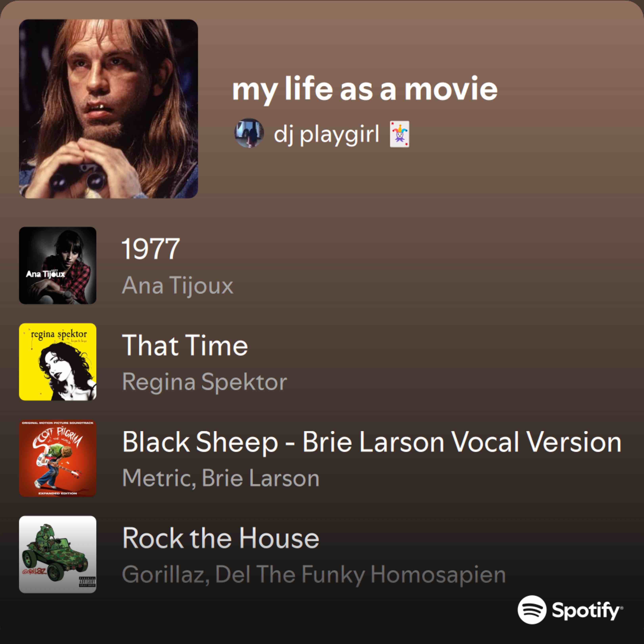
Task: Open the "my life as a movie" playlist title
Action: click(x=365, y=89)
